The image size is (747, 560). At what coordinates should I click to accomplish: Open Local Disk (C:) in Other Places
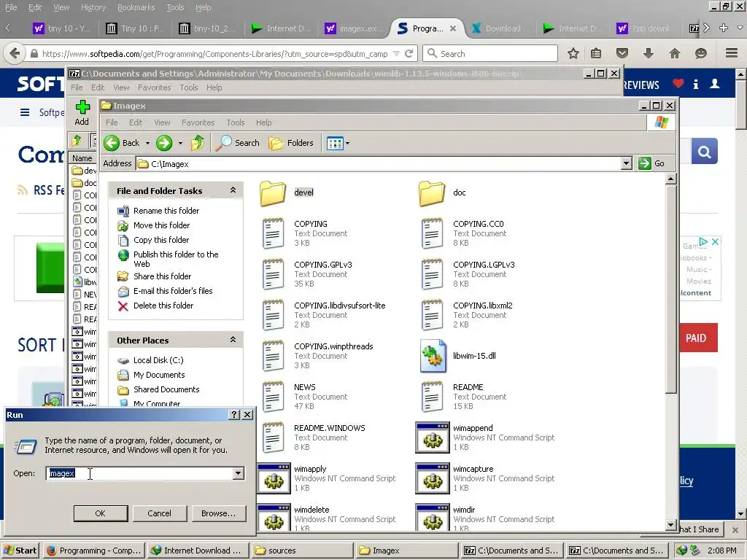tap(158, 360)
